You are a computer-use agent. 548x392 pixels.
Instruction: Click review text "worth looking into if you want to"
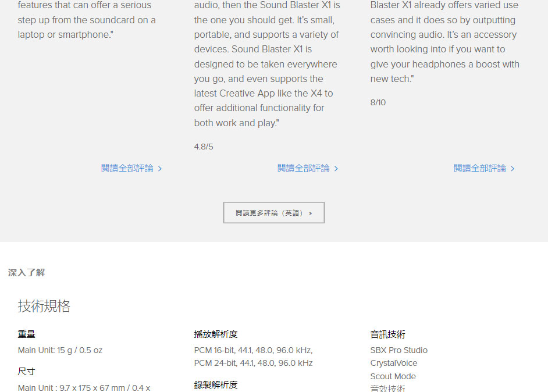pyautogui.click(x=438, y=49)
